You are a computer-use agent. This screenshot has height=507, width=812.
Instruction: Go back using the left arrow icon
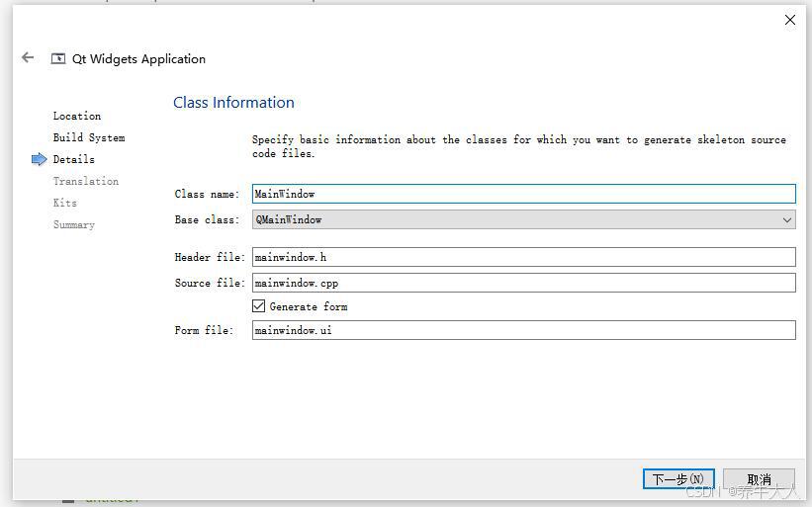point(28,58)
